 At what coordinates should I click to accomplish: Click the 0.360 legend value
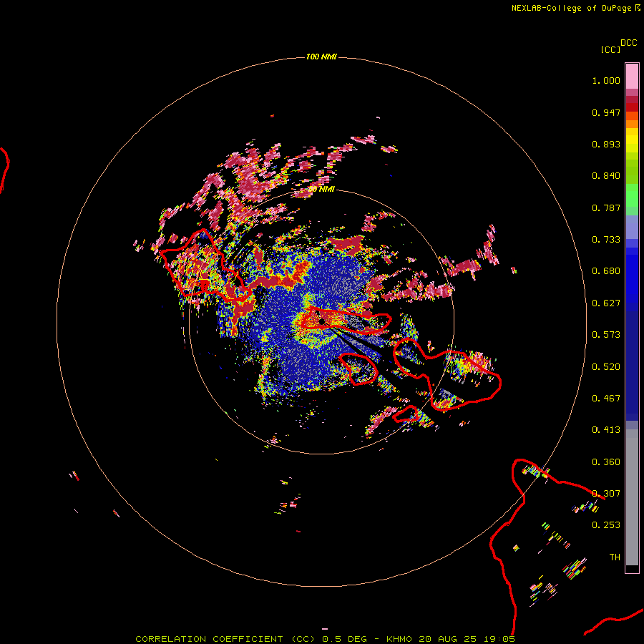click(606, 462)
